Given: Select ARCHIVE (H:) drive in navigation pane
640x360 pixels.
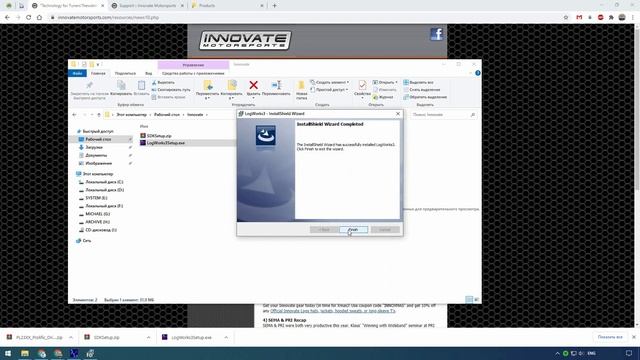Looking at the screenshot, I should 97,222.
